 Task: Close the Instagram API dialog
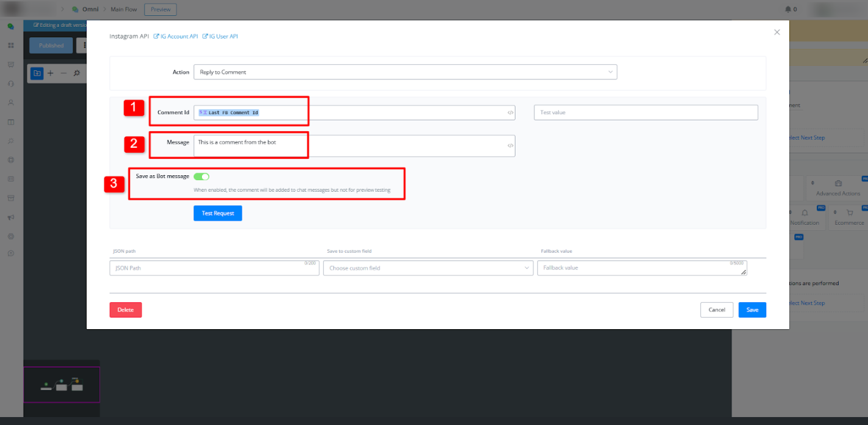pos(777,32)
